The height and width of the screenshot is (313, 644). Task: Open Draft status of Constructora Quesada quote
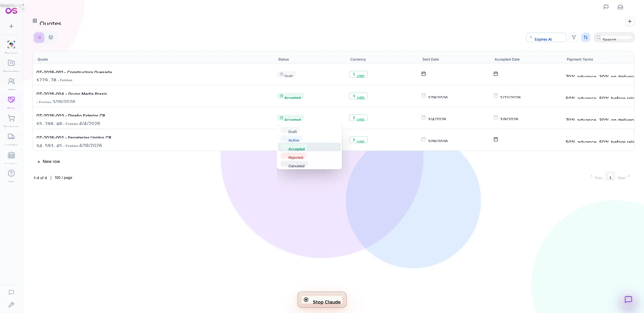(x=286, y=75)
